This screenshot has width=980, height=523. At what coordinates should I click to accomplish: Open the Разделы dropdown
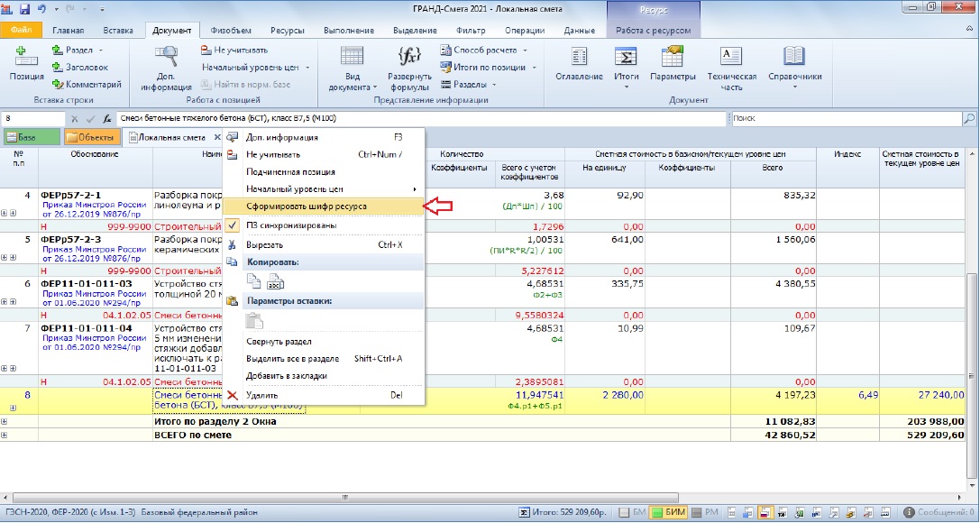pyautogui.click(x=494, y=85)
